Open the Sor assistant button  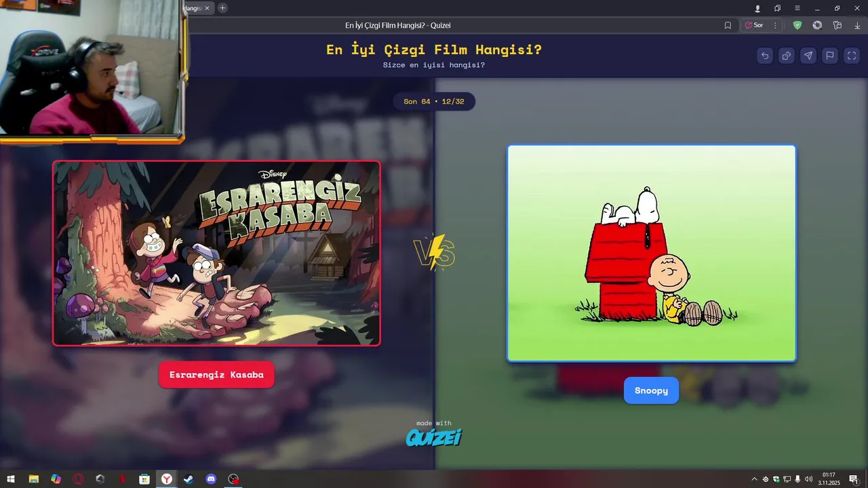point(754,25)
